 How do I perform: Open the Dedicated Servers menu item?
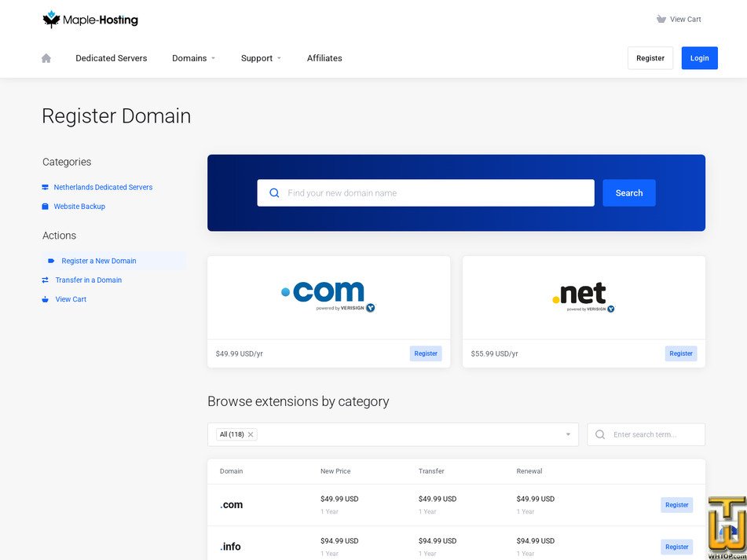coord(112,58)
